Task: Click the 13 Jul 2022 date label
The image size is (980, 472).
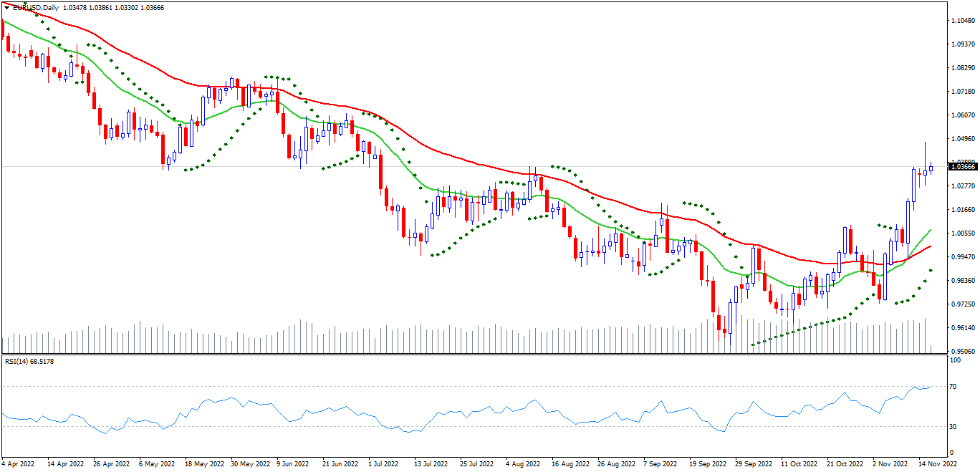Action: coord(432,464)
